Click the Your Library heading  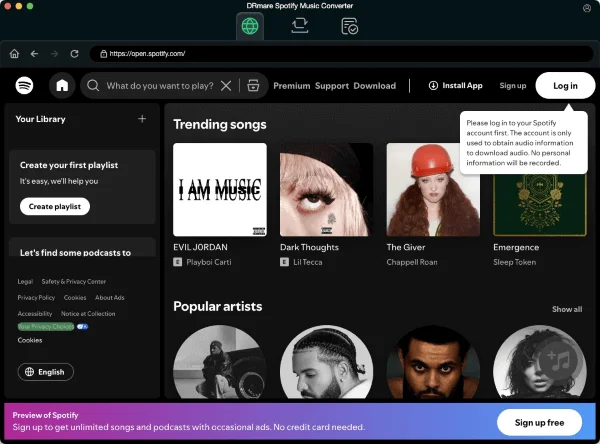[41, 119]
